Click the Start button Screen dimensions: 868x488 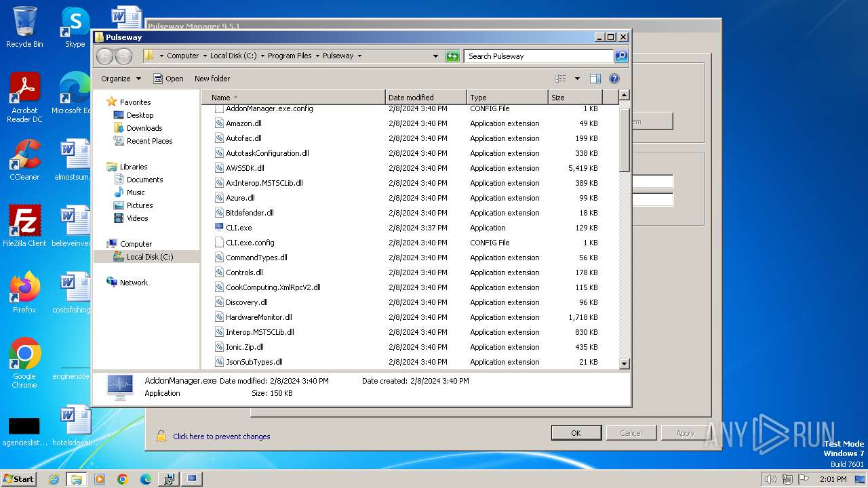(18, 479)
